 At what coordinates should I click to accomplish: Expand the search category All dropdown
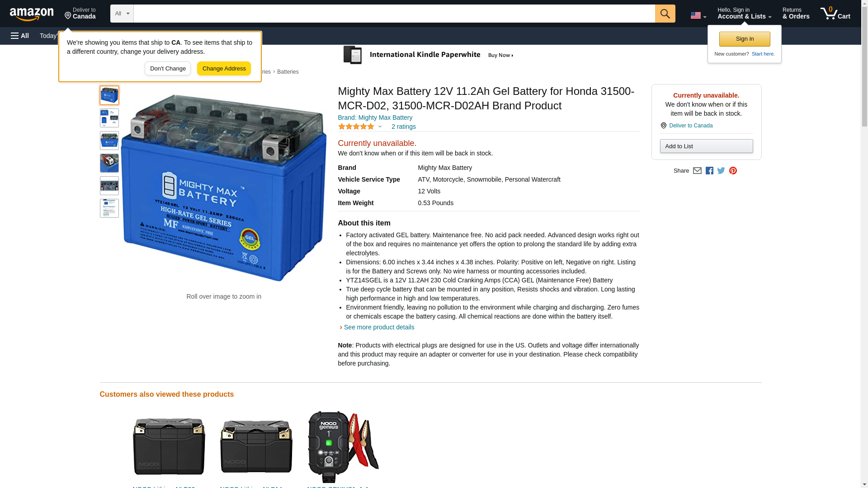click(122, 14)
